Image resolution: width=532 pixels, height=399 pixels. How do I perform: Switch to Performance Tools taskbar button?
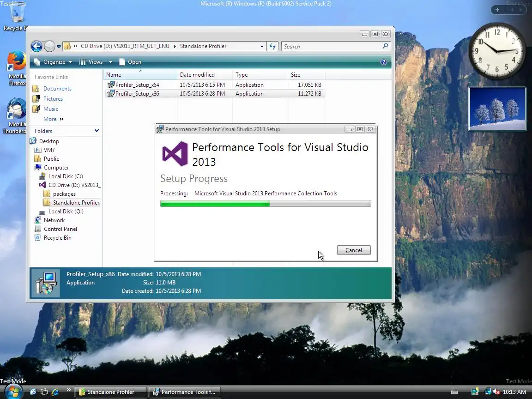click(185, 392)
